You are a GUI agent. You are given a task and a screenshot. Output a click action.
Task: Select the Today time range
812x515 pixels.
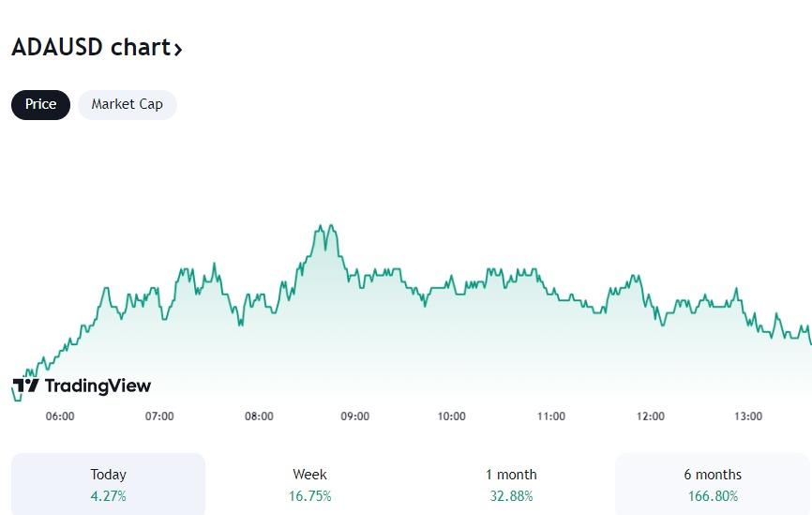click(x=108, y=484)
